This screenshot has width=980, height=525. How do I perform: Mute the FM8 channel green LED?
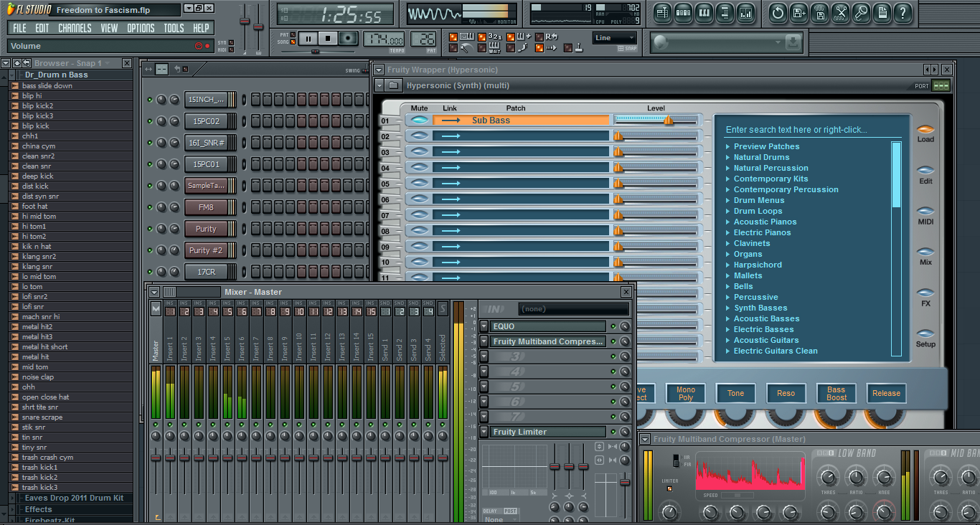tap(150, 207)
